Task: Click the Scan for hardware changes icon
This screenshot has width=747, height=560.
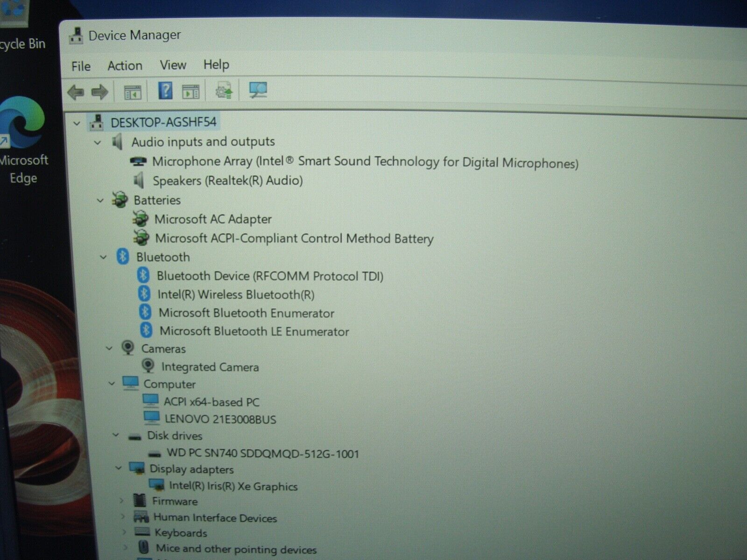Action: click(258, 90)
